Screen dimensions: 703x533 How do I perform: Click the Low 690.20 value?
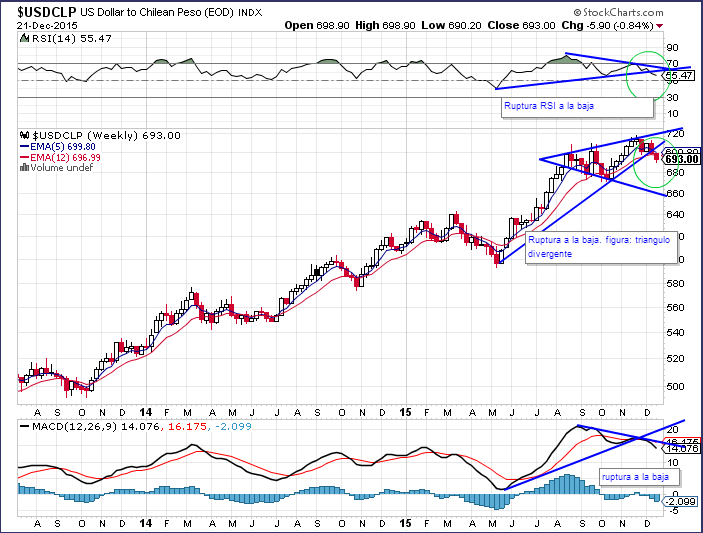tap(451, 26)
